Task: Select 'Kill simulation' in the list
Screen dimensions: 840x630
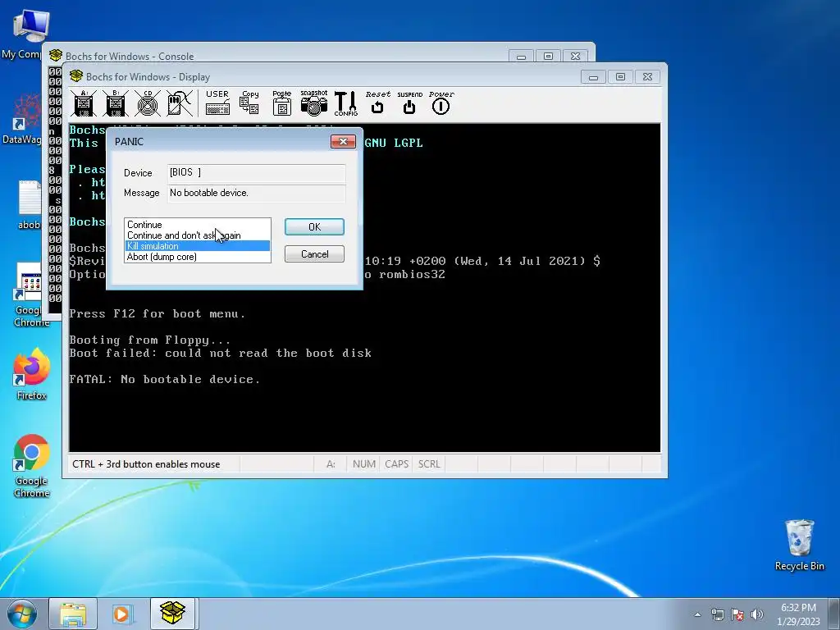Action: [x=198, y=246]
